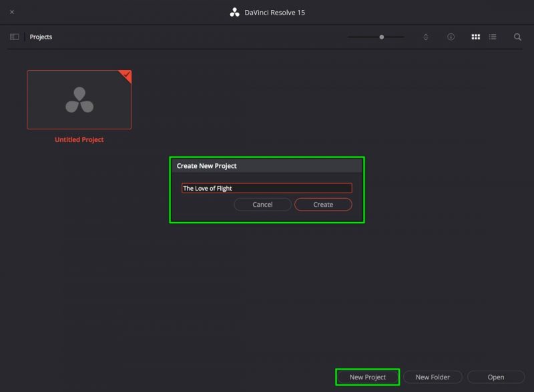
Task: Click the project name input field
Action: coord(266,188)
